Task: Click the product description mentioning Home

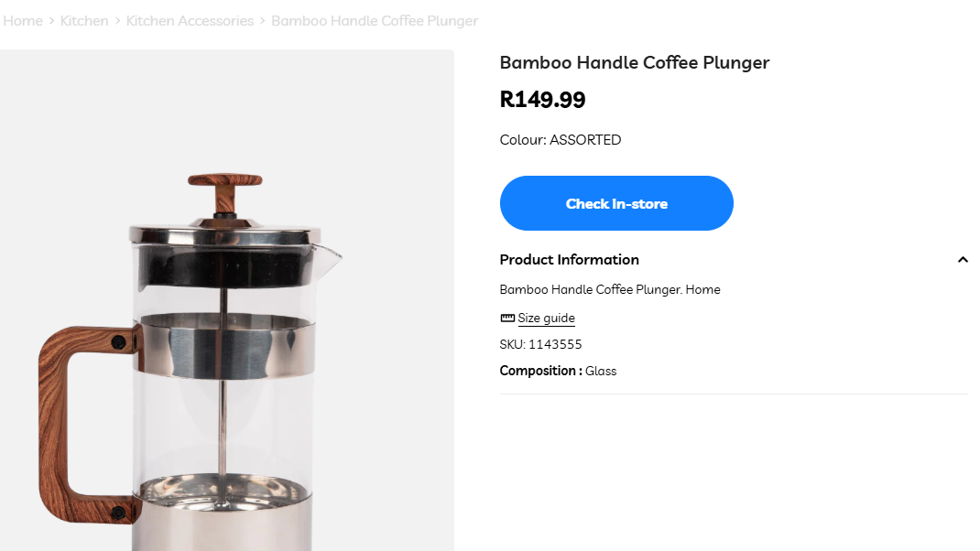Action: (x=610, y=289)
